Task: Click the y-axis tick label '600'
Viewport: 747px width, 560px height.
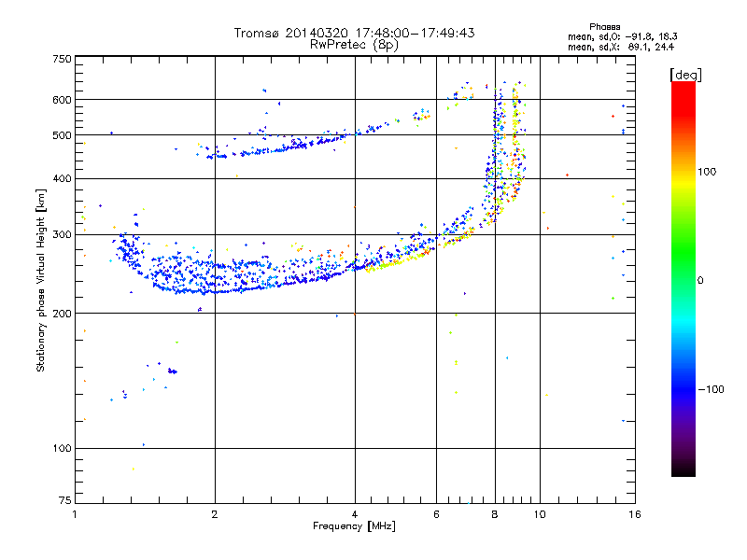Action: [x=62, y=100]
